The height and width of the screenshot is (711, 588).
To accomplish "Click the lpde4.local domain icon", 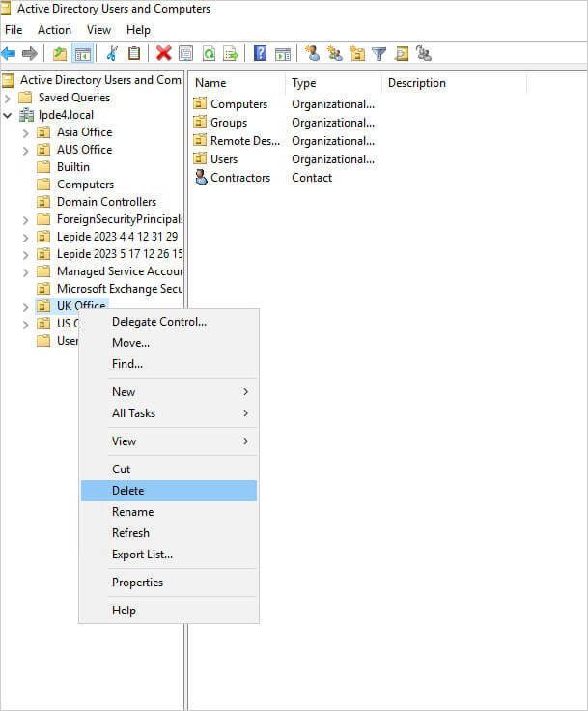I will click(x=26, y=115).
